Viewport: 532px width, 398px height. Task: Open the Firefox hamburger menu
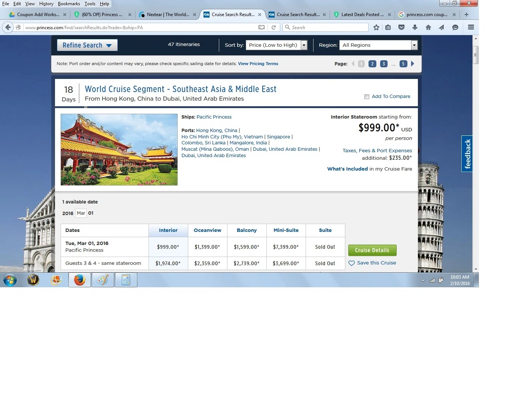click(471, 27)
